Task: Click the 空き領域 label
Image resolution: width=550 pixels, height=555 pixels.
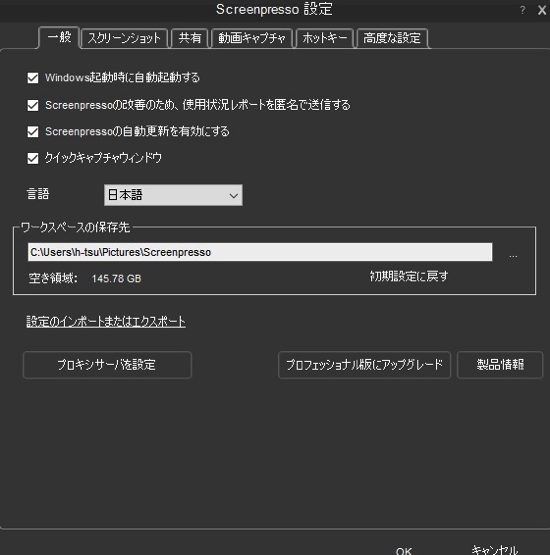Action: [53, 278]
